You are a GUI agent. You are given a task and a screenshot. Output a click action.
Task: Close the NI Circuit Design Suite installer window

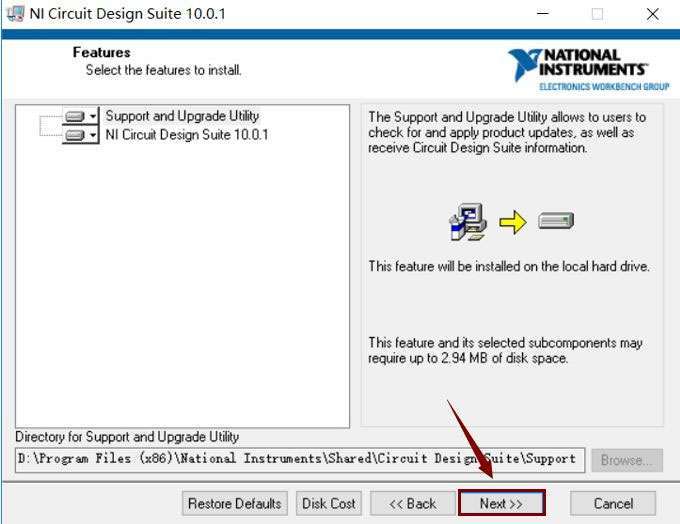click(652, 14)
